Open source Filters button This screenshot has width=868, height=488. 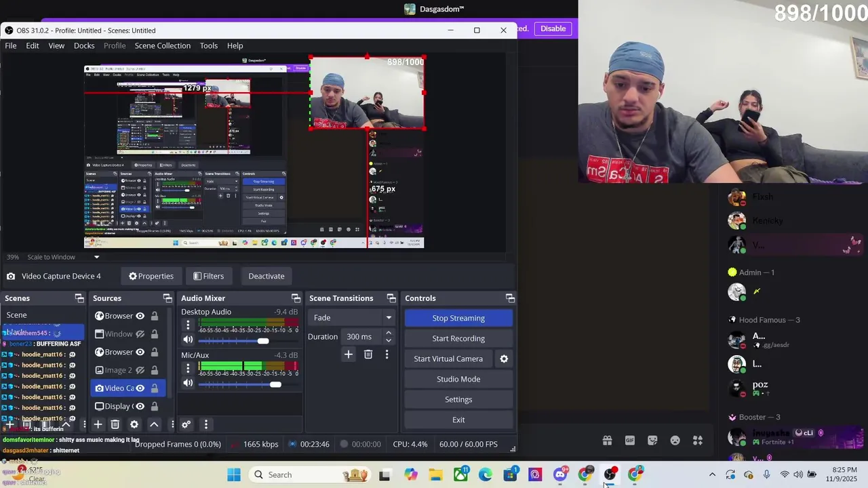[x=208, y=276]
